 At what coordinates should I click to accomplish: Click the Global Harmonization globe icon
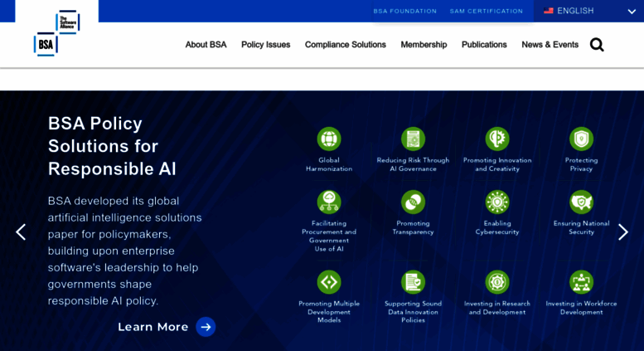[329, 139]
